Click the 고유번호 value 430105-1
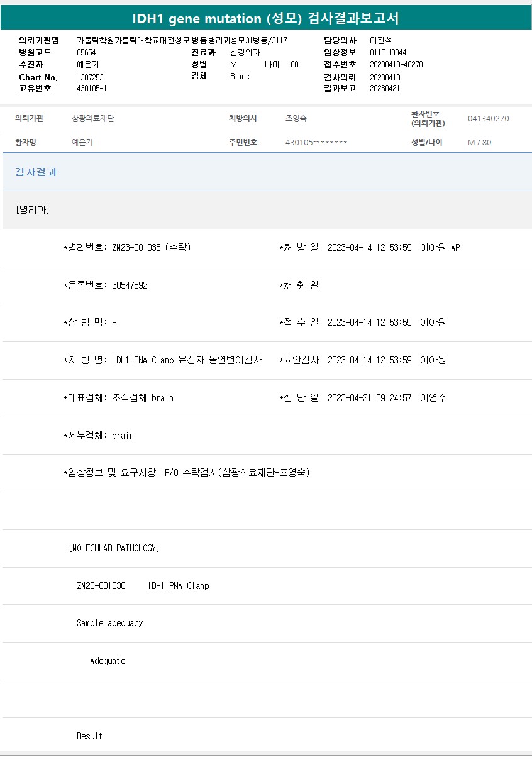This screenshot has width=532, height=779. [x=92, y=88]
